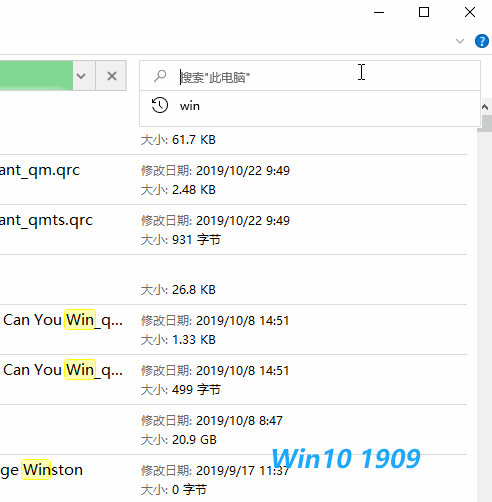Screen dimensions: 492x502
Task: Click the size 931 字节 entry
Action: [181, 240]
